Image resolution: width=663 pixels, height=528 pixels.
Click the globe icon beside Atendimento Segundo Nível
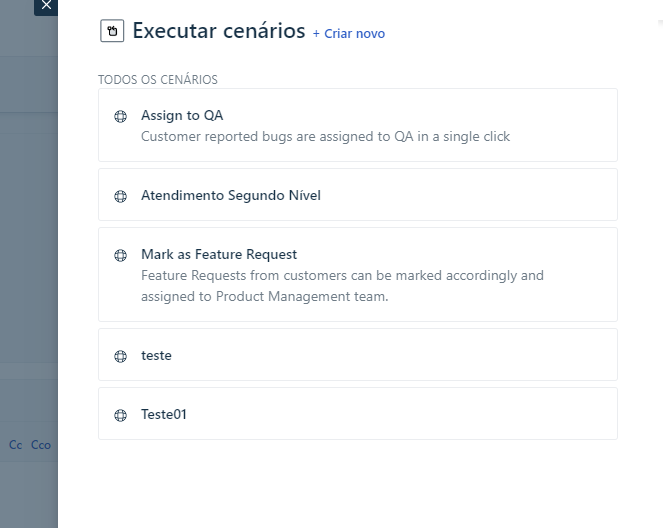click(121, 196)
